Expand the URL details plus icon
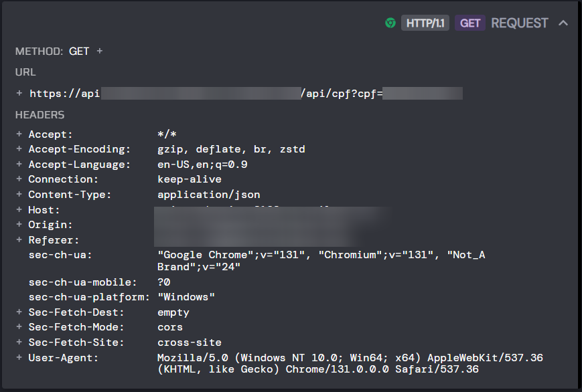The image size is (582, 392). pyautogui.click(x=19, y=93)
